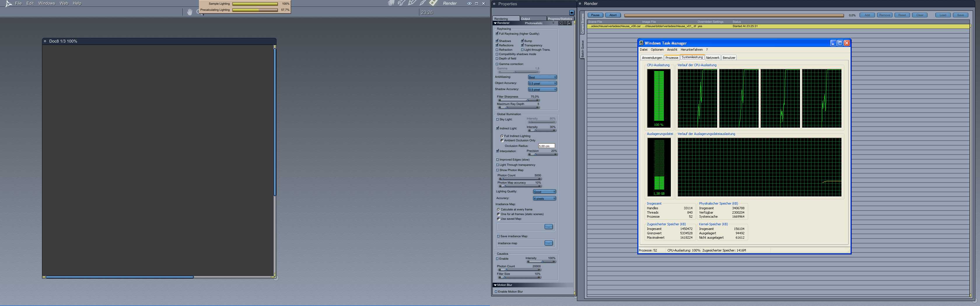
Task: Toggle Full Raytracing (higher Quality) checkbox
Action: coord(497,34)
